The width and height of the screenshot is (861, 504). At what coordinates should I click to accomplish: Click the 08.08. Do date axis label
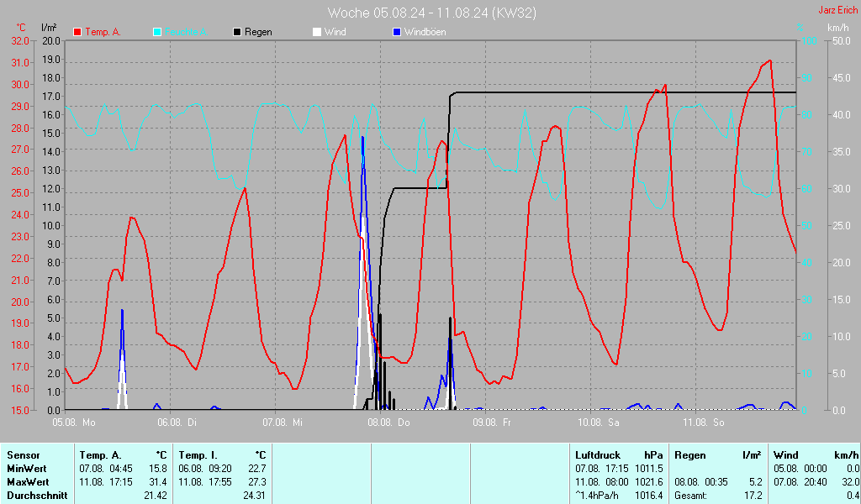click(x=391, y=422)
